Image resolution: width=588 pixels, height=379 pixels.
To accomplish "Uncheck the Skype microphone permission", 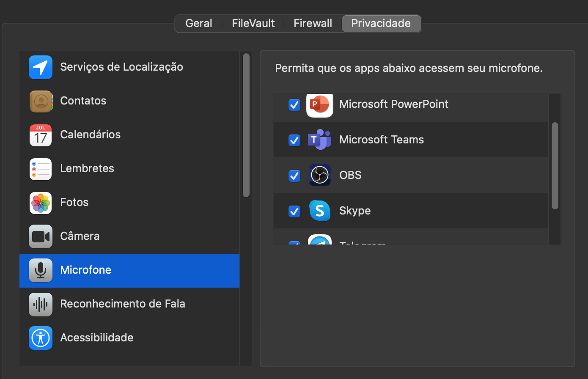I will click(294, 211).
